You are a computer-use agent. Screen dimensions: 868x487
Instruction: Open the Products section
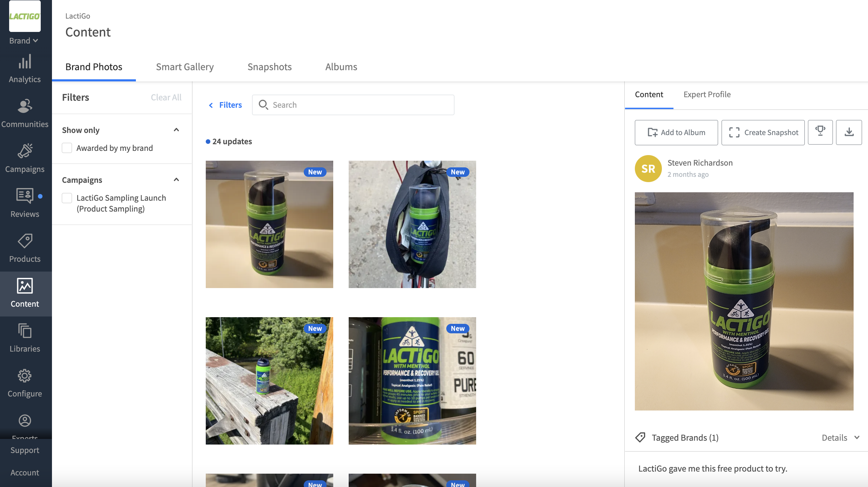pos(25,248)
